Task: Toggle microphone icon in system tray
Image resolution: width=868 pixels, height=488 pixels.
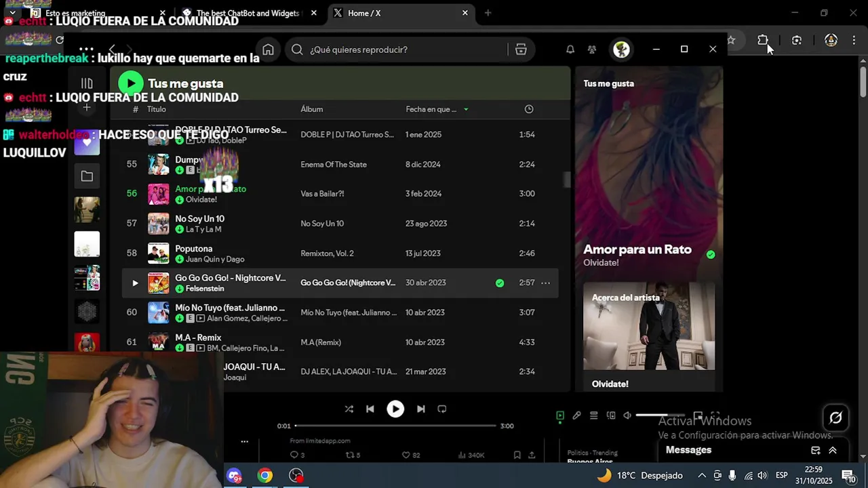Action: (732, 475)
